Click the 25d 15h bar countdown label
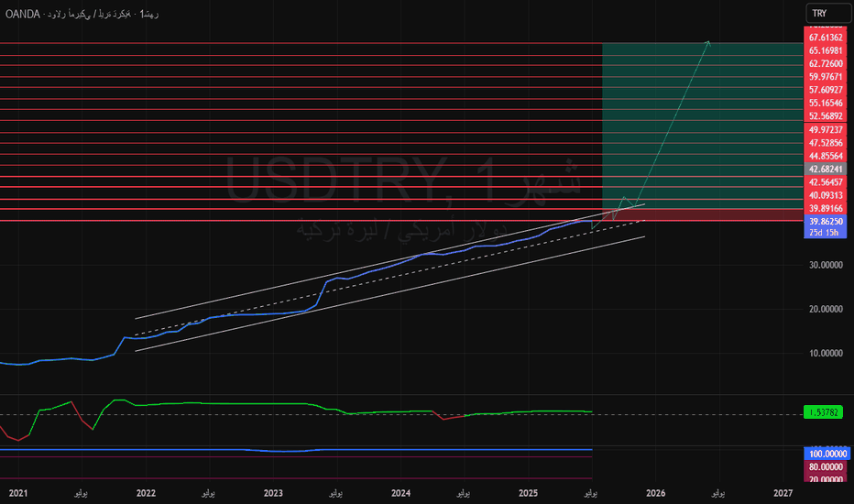 (x=825, y=233)
